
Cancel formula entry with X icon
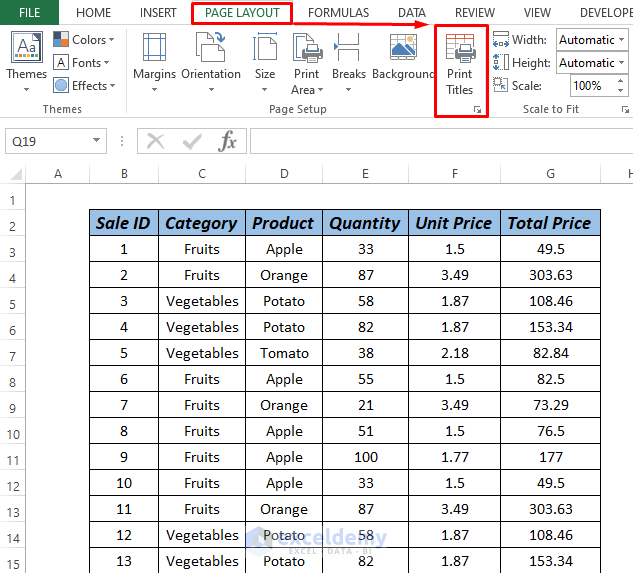click(x=155, y=141)
